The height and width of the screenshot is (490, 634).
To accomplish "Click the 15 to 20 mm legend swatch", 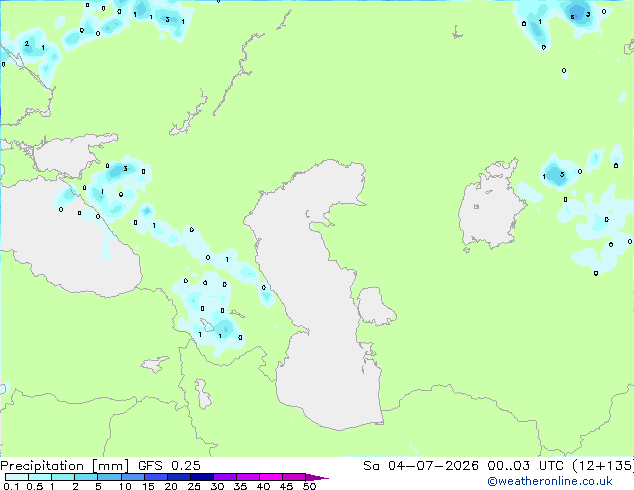I will (155, 477).
